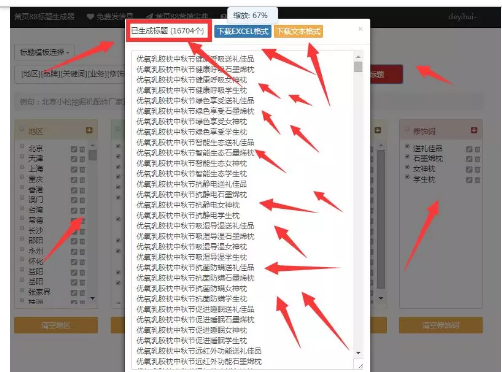This screenshot has width=502, height=372.
Task: Click the 下载EXCEL格式 button
Action: (243, 31)
